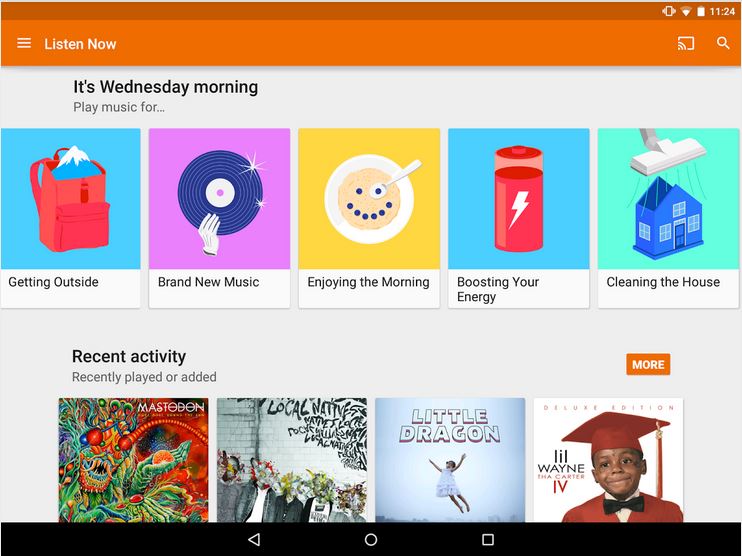Open the Enjoying the Morning cereal bowl artwork

click(369, 198)
